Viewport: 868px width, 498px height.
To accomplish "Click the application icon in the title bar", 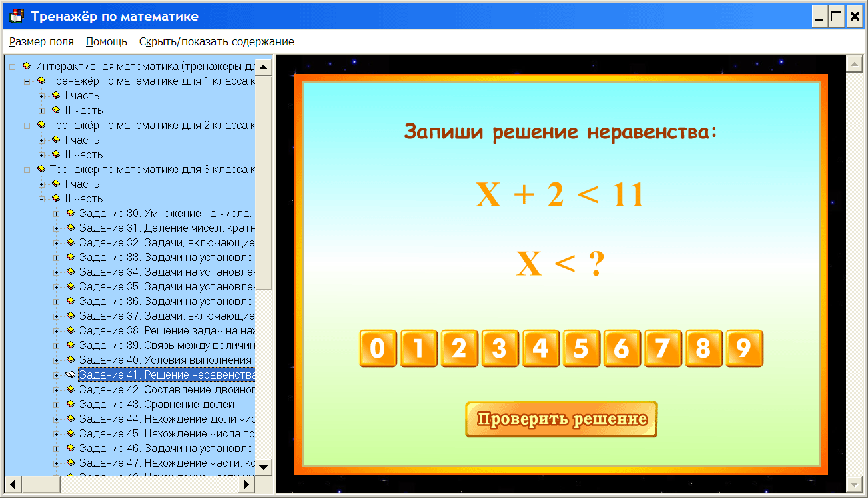I will [15, 15].
